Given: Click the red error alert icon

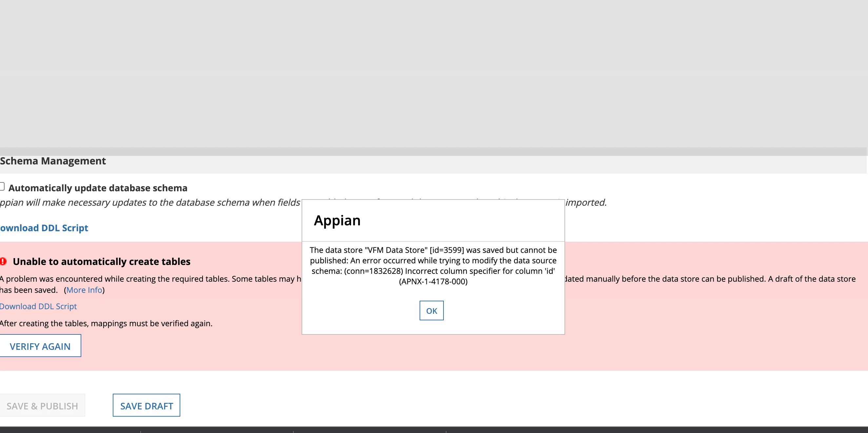Looking at the screenshot, I should click(x=3, y=261).
